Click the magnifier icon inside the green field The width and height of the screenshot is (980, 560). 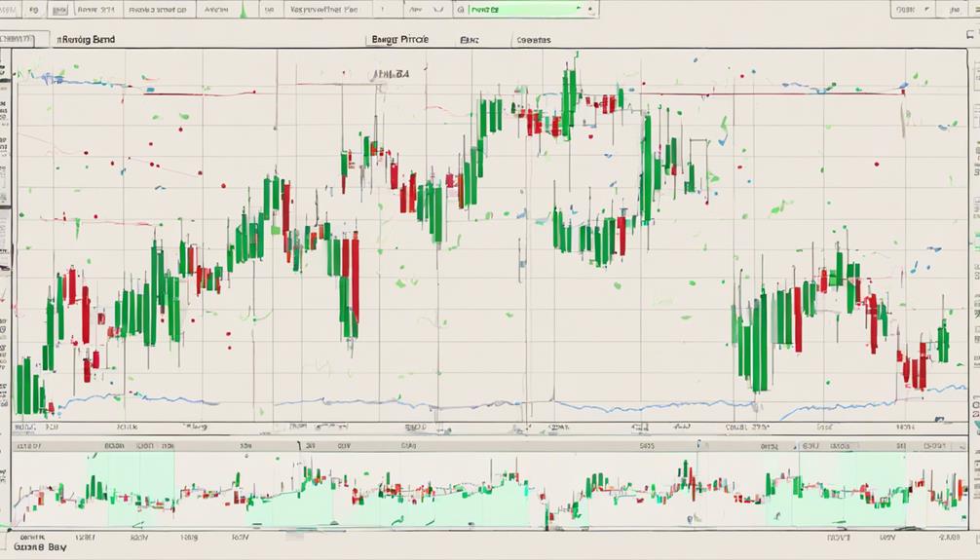coord(461,10)
